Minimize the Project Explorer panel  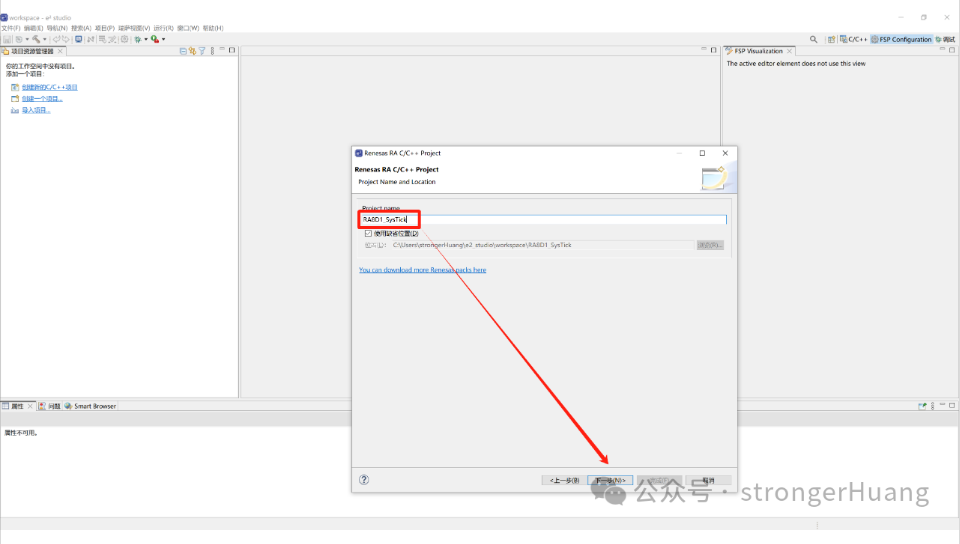pyautogui.click(x=222, y=50)
